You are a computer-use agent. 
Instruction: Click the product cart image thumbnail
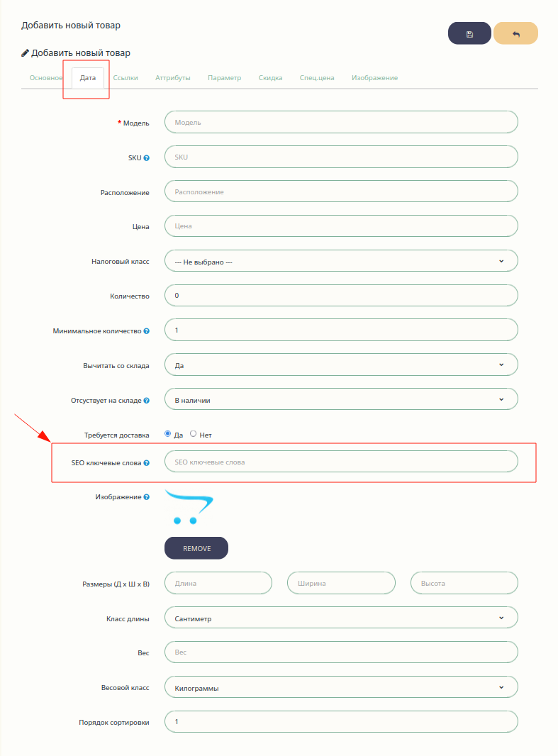click(189, 507)
